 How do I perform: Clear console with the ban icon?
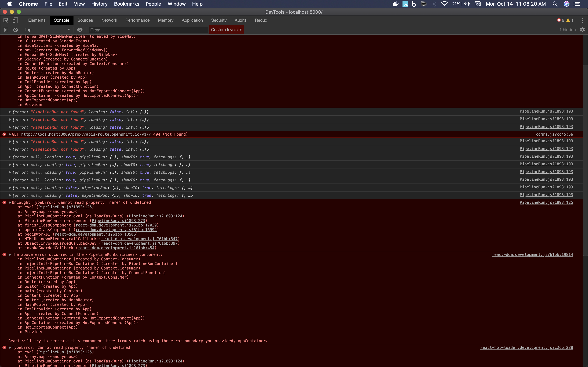point(16,30)
